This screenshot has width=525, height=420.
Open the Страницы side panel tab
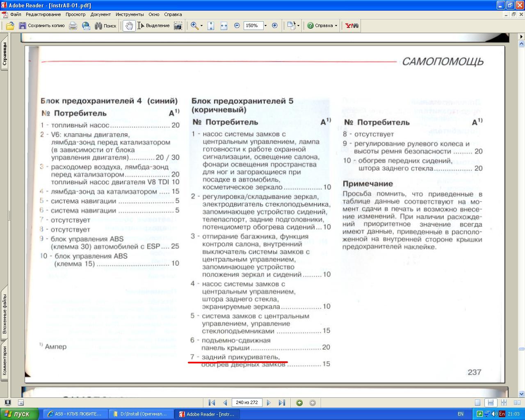5,54
